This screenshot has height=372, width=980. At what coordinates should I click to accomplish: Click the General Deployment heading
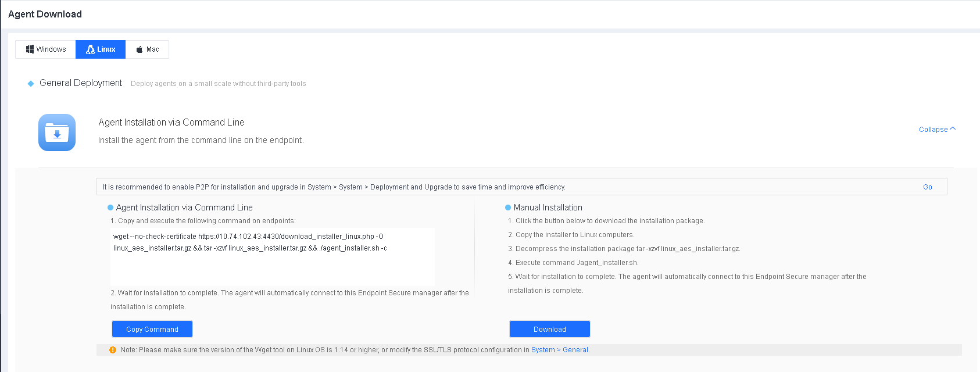click(x=81, y=83)
